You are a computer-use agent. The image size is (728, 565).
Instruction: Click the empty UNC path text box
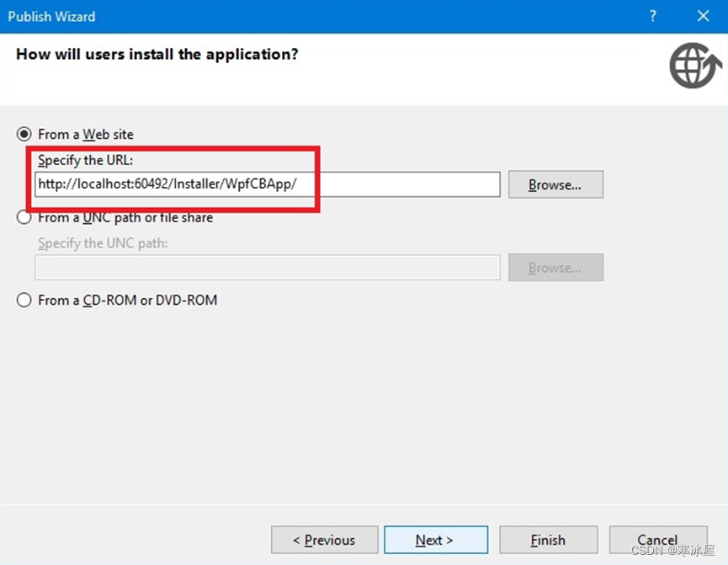click(x=267, y=267)
